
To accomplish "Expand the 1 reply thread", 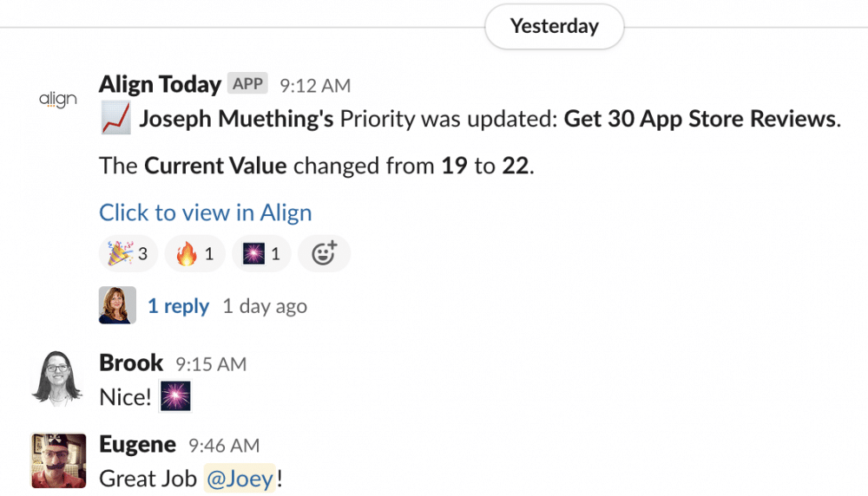I will coord(178,306).
